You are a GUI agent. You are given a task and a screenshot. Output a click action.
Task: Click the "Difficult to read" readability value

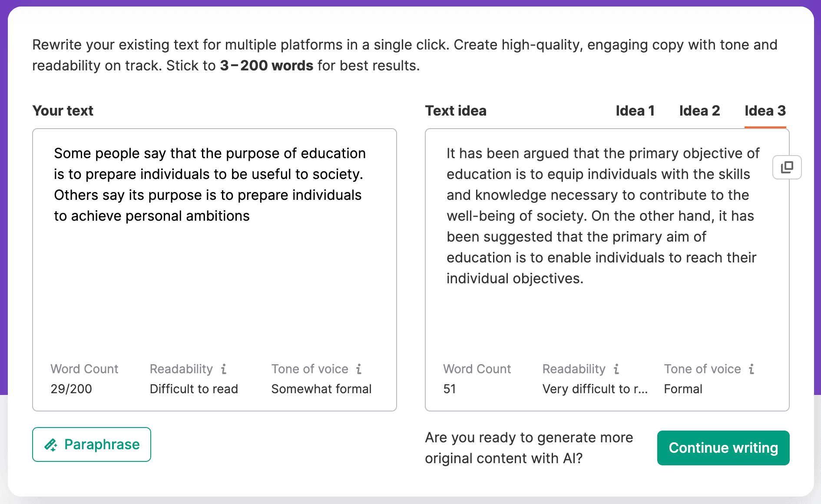(x=194, y=389)
